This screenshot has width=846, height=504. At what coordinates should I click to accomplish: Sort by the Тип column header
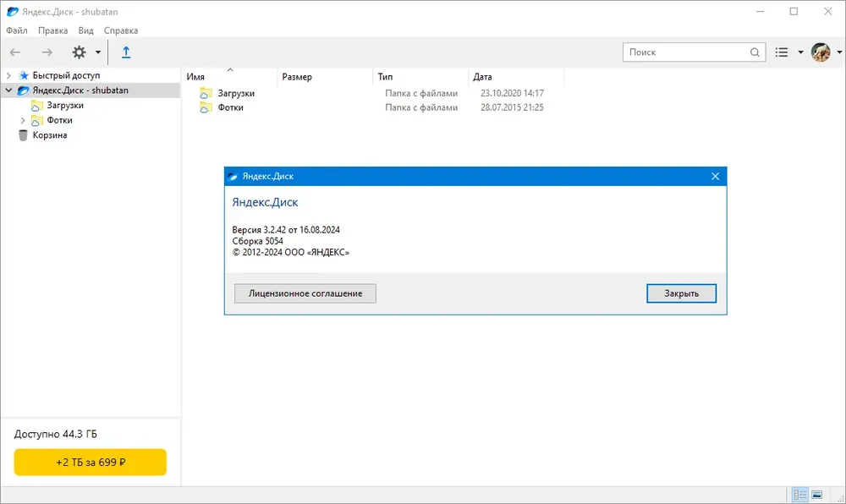point(385,77)
